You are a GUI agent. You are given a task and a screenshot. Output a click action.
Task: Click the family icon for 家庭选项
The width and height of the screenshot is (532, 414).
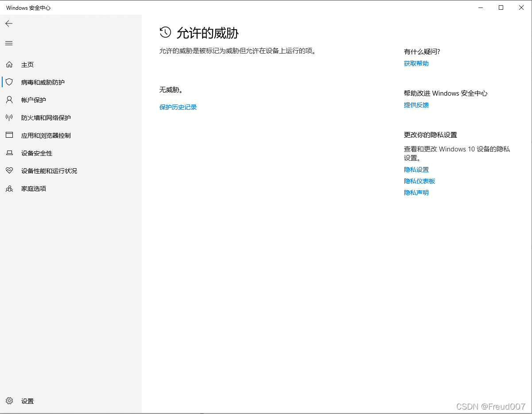[x=9, y=189]
